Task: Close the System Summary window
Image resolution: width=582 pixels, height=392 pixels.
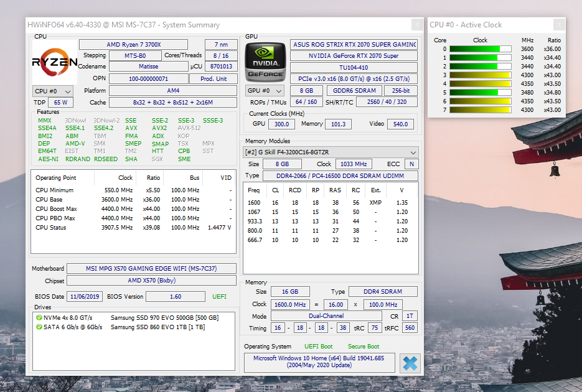Action: pos(417,25)
